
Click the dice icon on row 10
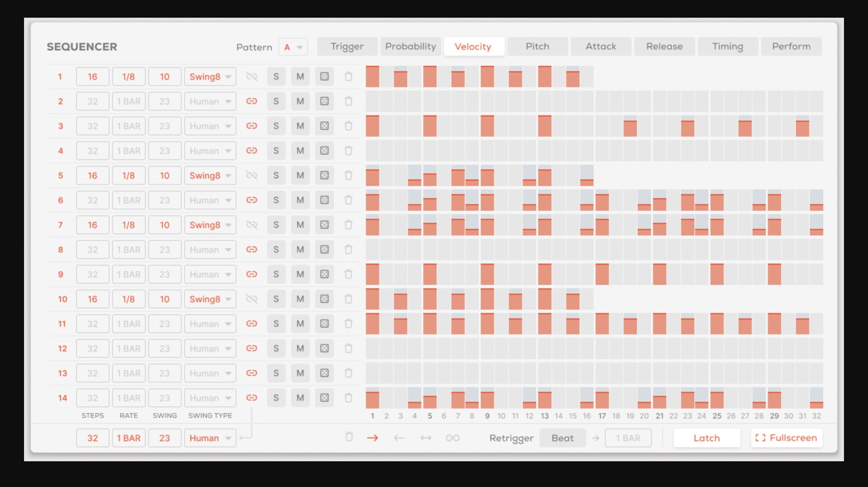[x=324, y=299]
